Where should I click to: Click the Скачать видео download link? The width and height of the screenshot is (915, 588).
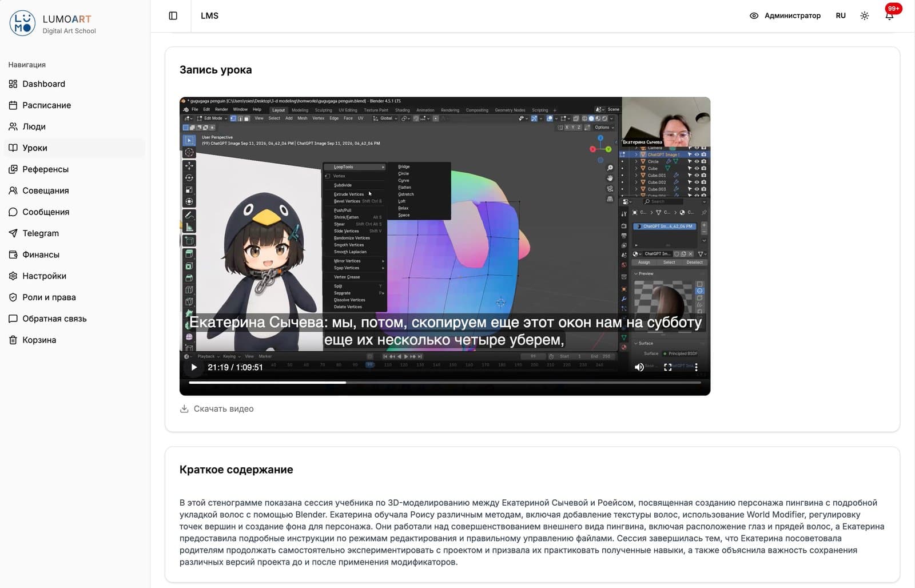[x=217, y=409]
